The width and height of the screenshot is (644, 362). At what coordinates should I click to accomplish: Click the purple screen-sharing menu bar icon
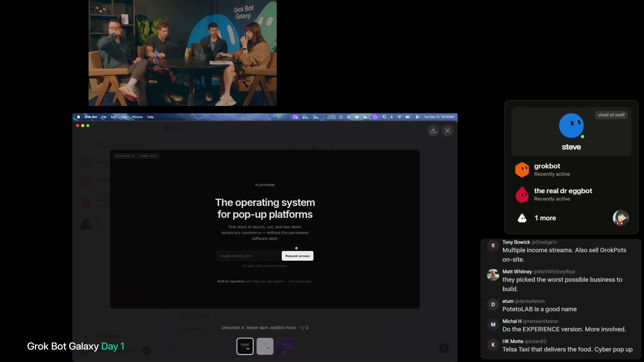[296, 117]
